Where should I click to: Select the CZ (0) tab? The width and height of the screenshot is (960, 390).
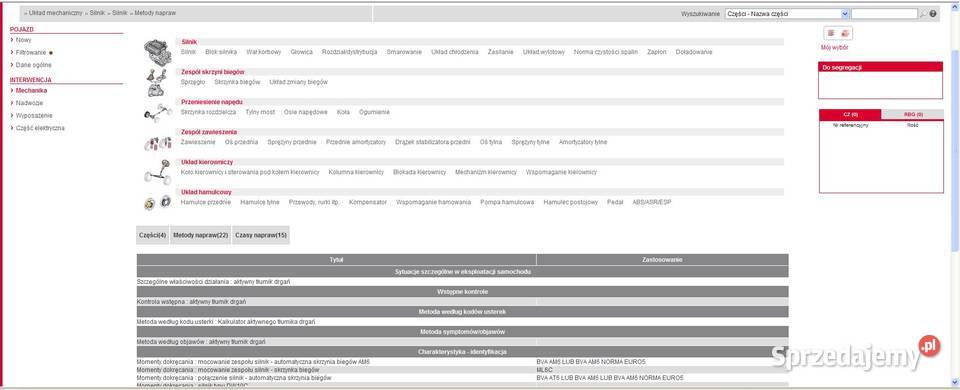point(850,114)
